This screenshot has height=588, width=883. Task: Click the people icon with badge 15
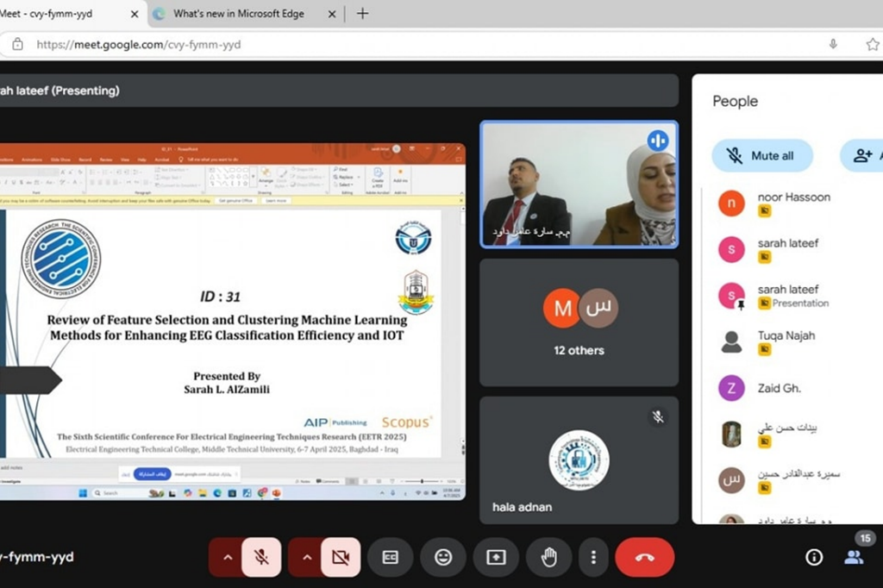[x=854, y=556]
